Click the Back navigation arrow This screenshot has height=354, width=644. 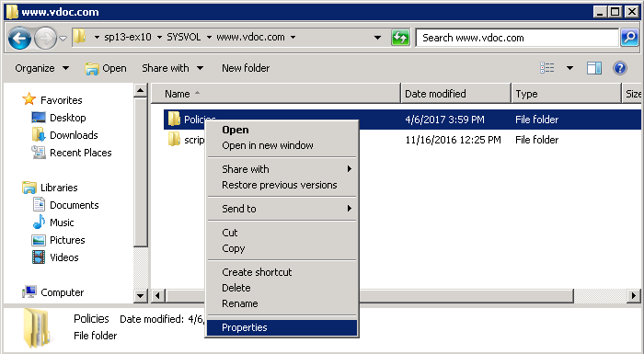(x=19, y=39)
